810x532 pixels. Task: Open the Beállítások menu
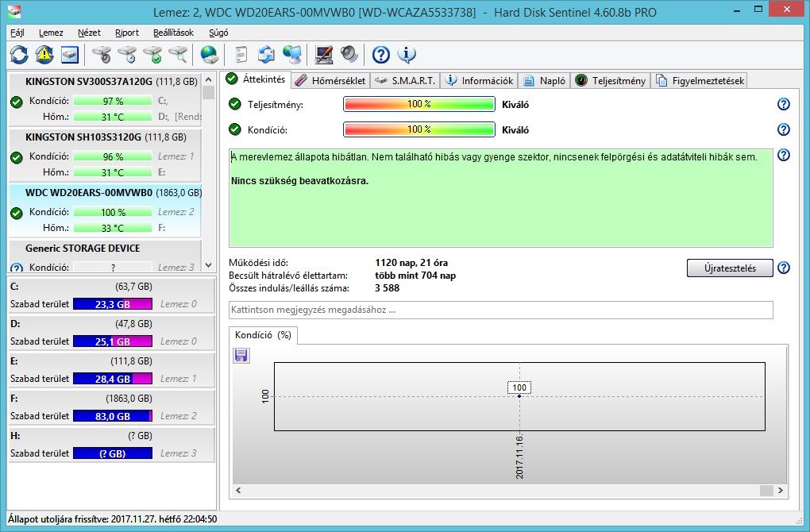(x=173, y=33)
